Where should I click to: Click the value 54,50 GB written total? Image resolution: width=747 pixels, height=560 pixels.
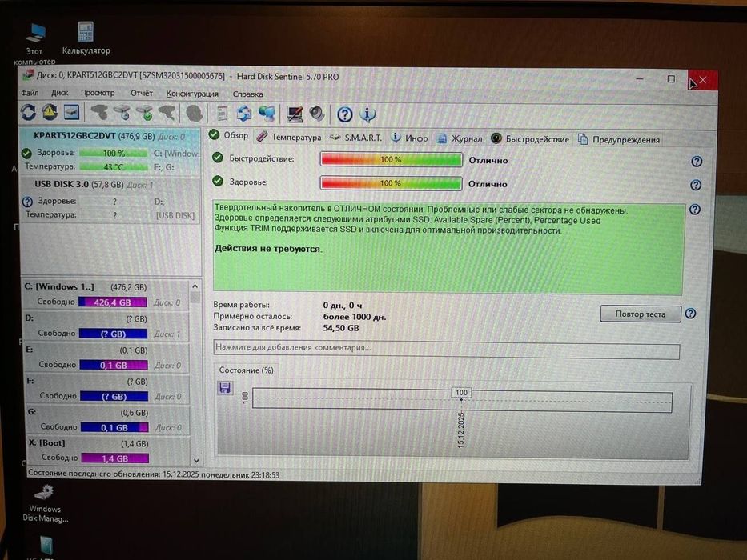[x=341, y=328]
